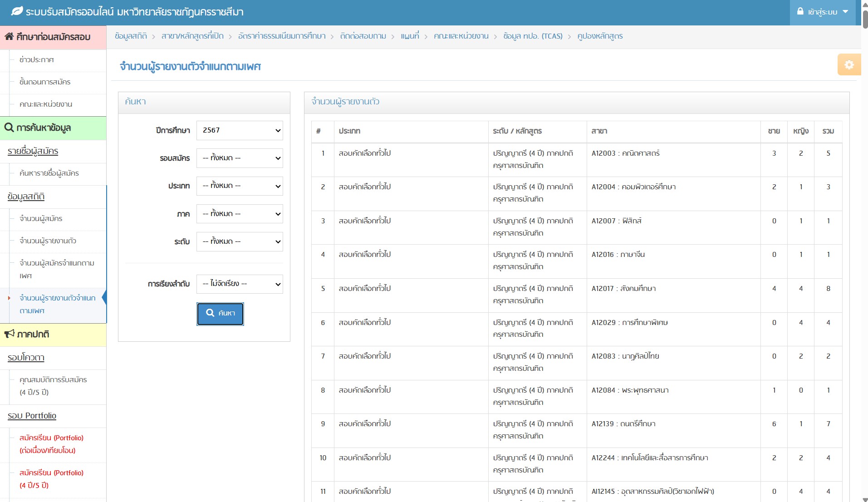Open the ปีการศึกษา year dropdown

(240, 130)
